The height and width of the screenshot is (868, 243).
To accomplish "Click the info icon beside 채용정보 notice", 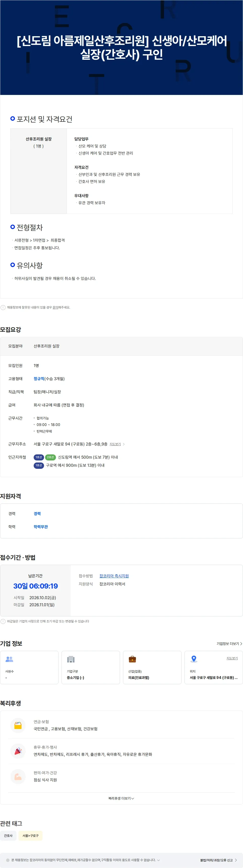I will pyautogui.click(x=3, y=307).
